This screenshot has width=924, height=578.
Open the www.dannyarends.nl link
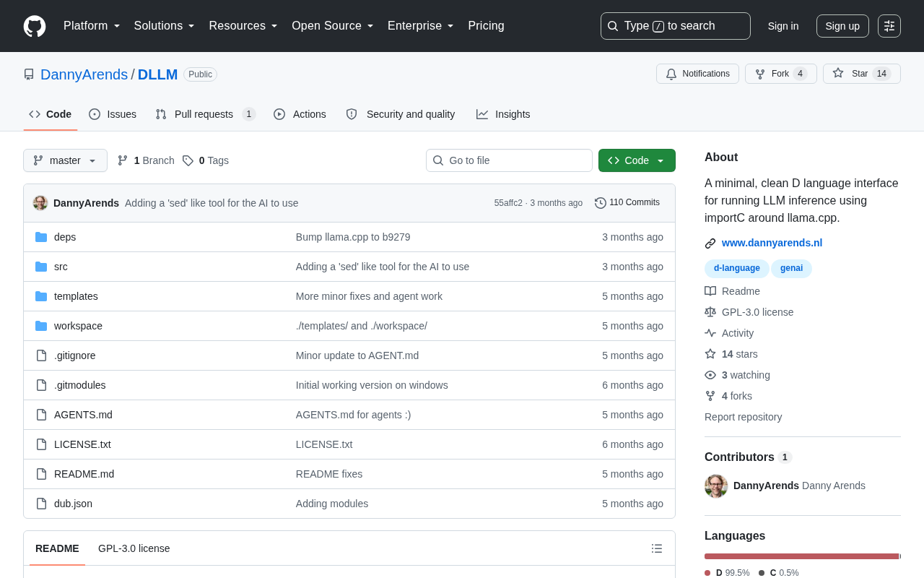(x=772, y=243)
